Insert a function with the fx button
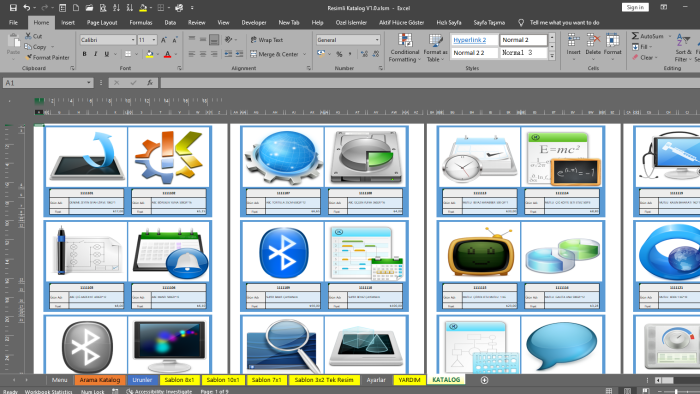 click(150, 83)
